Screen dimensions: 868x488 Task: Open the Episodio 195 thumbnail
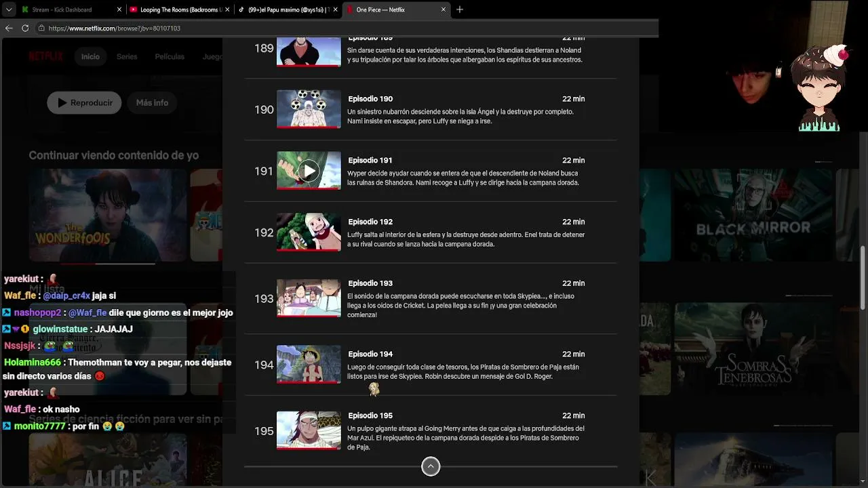point(309,431)
